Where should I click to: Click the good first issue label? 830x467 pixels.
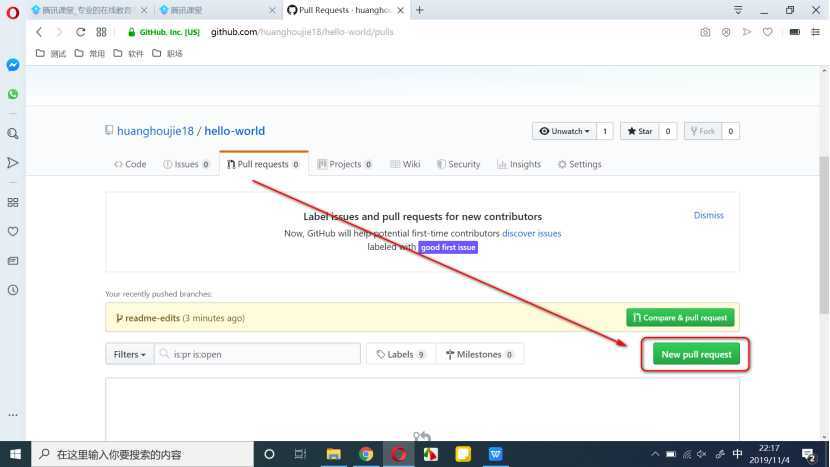[x=448, y=247]
